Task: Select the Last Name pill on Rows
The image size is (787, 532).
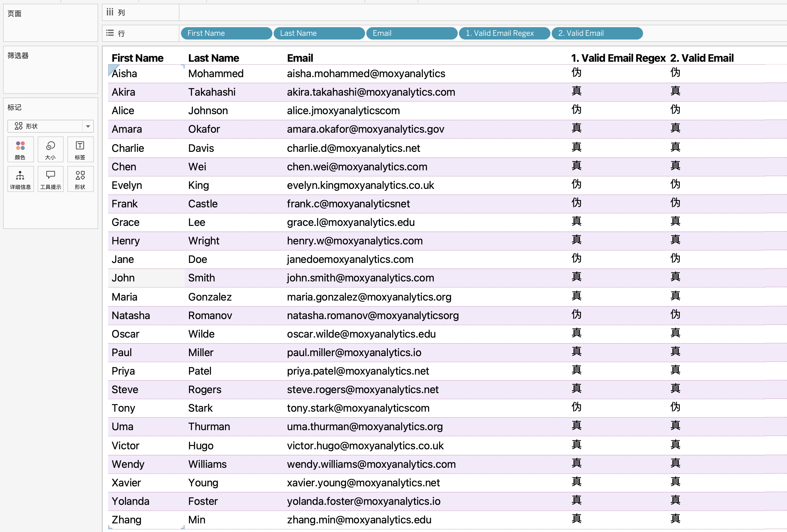Action: point(319,33)
